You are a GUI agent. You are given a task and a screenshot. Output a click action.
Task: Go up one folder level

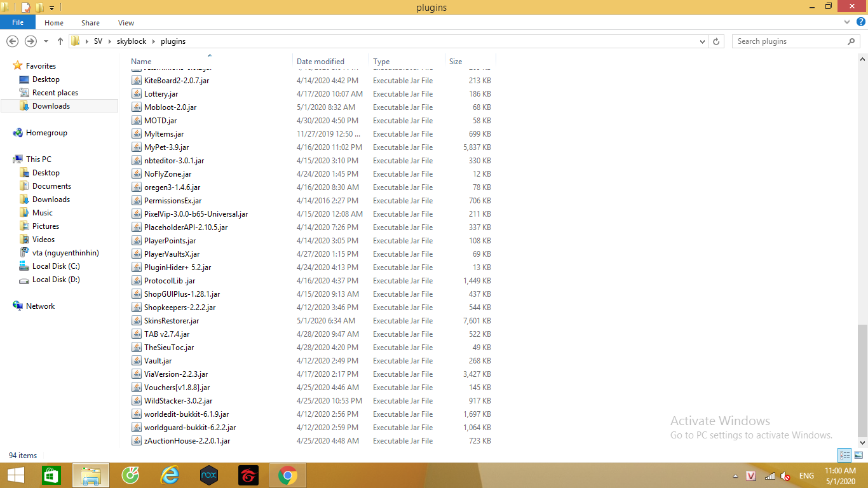click(60, 41)
